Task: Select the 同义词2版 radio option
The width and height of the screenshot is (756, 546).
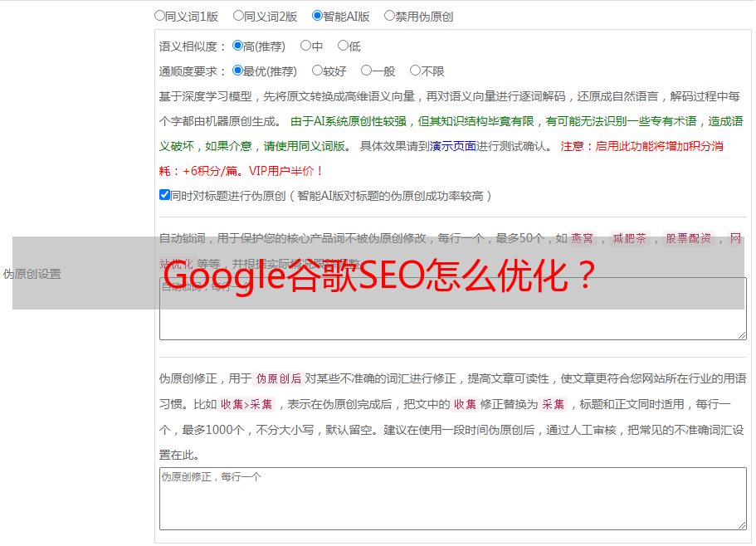Action: pyautogui.click(x=238, y=16)
